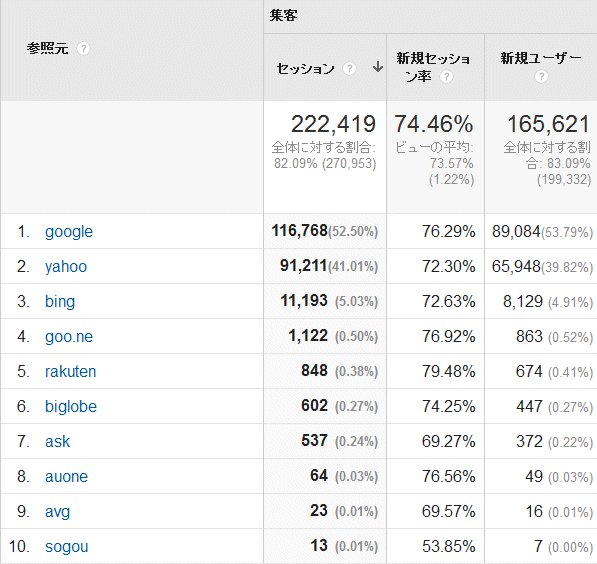Click auone new session rate 76.56%
The width and height of the screenshot is (597, 564).
tap(449, 477)
